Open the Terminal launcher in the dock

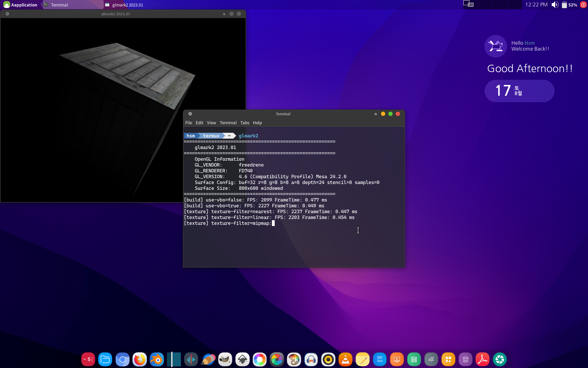[x=88, y=359]
